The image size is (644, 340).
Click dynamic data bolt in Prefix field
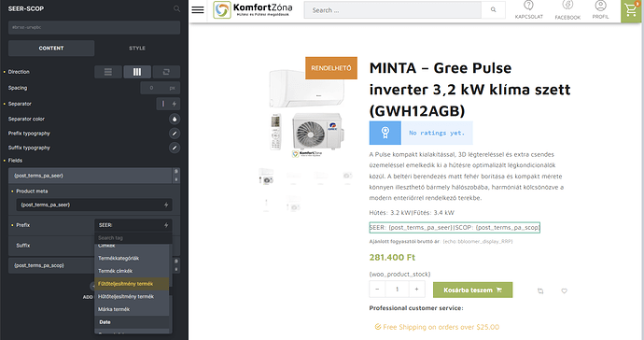[x=166, y=225]
